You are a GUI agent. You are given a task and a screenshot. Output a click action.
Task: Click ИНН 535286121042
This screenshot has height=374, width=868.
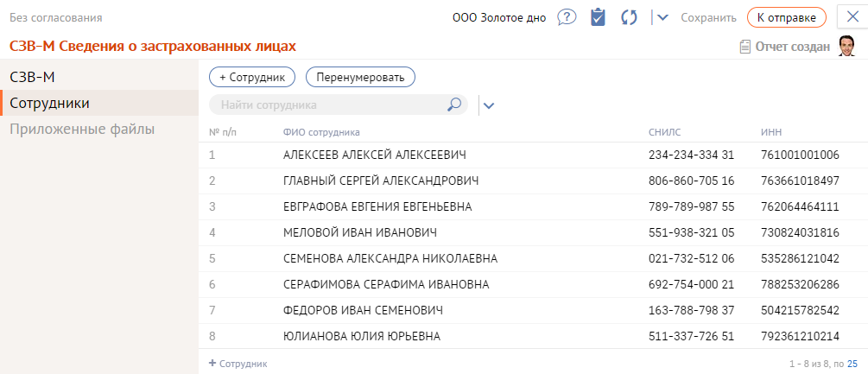point(800,258)
